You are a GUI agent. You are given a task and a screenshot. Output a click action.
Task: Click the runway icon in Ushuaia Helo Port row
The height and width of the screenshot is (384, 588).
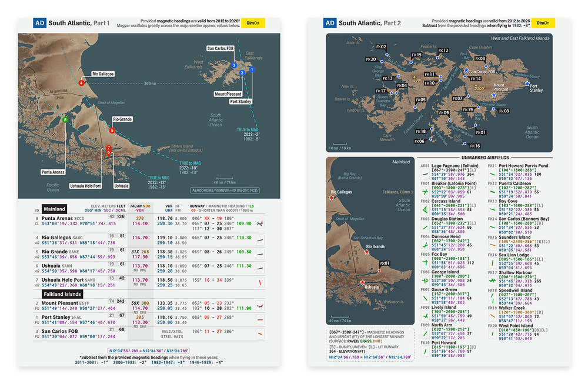click(260, 282)
